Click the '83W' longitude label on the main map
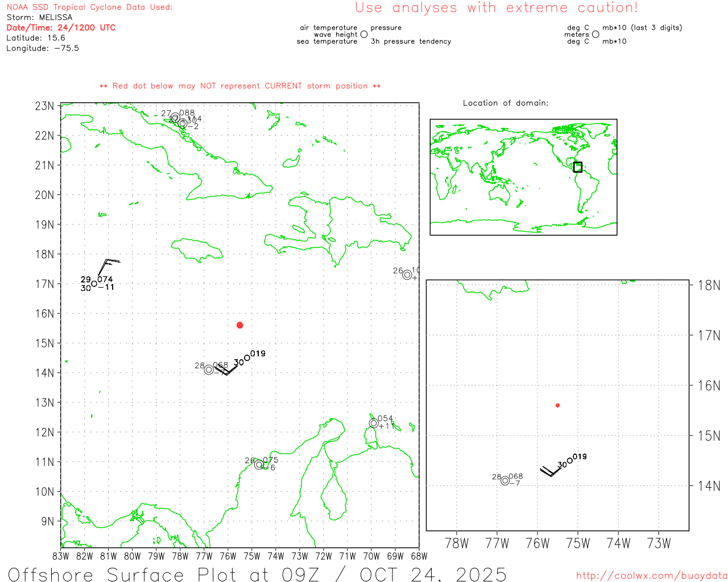Image resolution: width=728 pixels, height=582 pixels. click(x=61, y=556)
